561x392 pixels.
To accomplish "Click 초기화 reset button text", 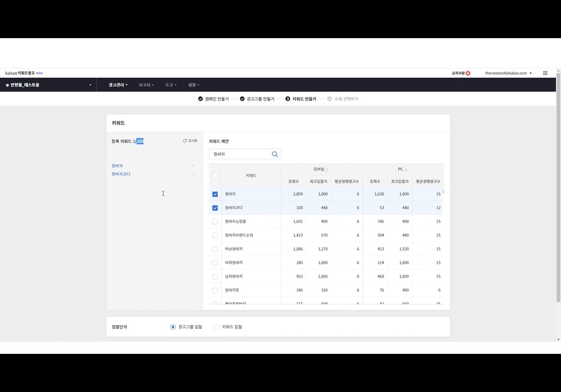I will coord(192,141).
